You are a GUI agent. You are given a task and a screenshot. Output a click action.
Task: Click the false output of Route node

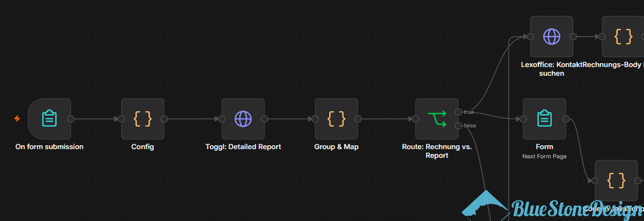click(458, 126)
